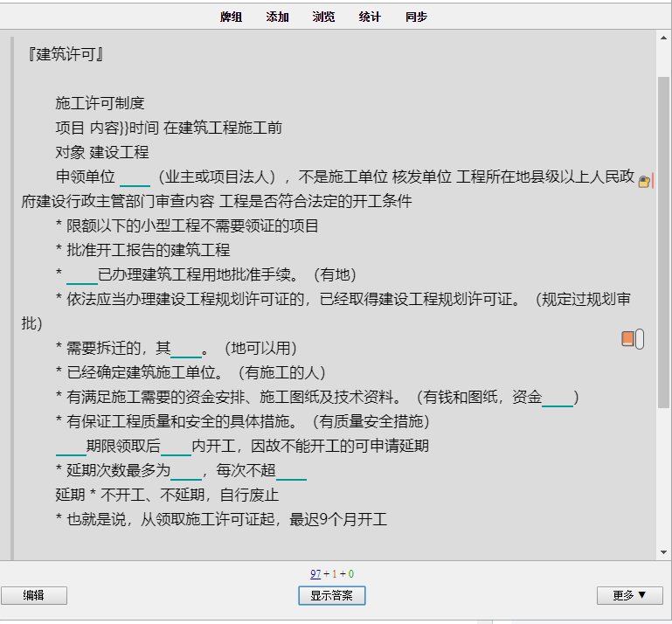The height and width of the screenshot is (624, 672).
Task: Click the scrollbar down arrow
Action: click(x=663, y=552)
